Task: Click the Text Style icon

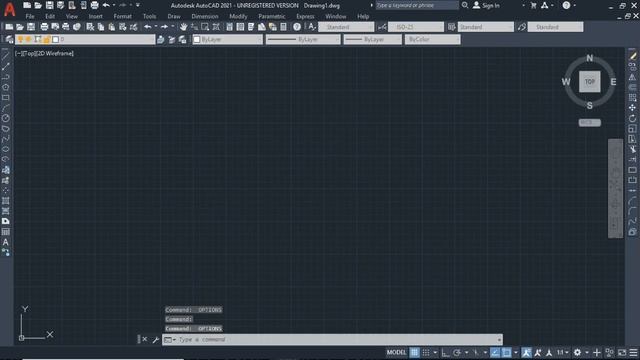Action: click(312, 27)
